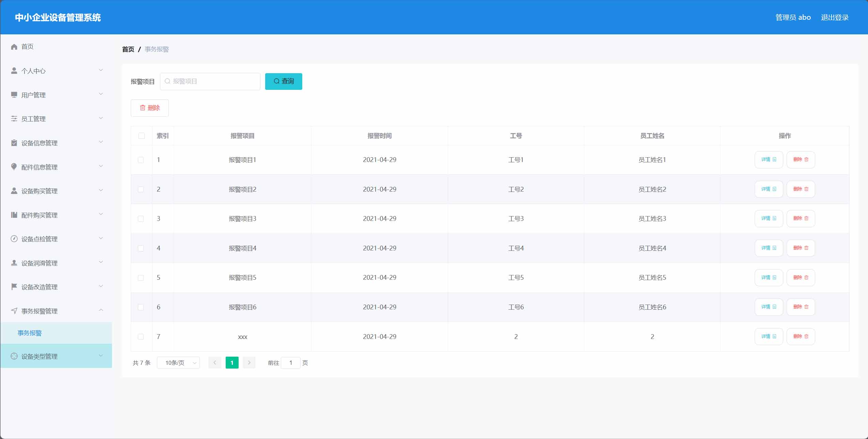The image size is (868, 439).
Task: Focus the 前往 page number input
Action: [291, 363]
